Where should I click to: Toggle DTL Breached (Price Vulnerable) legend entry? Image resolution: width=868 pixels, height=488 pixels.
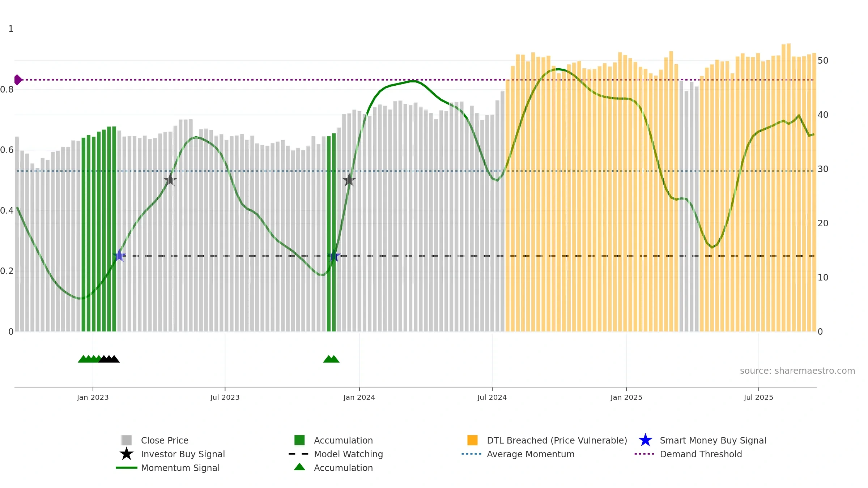pos(557,440)
